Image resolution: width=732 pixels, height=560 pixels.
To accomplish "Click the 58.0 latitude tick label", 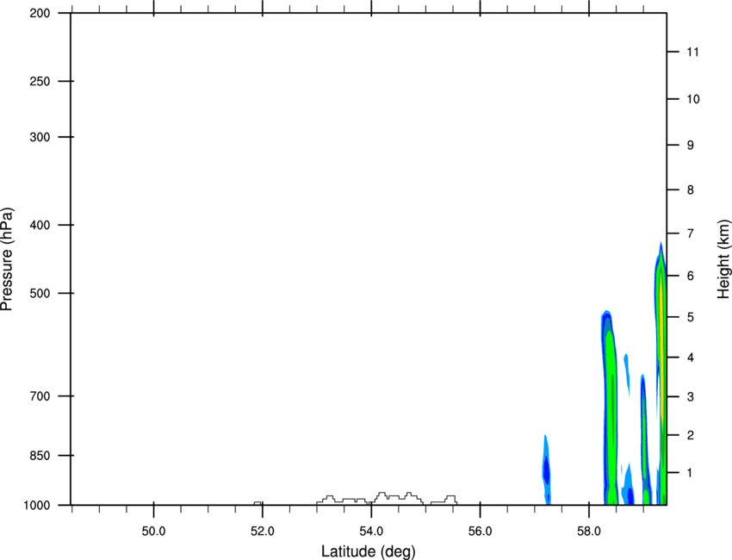I will (589, 532).
